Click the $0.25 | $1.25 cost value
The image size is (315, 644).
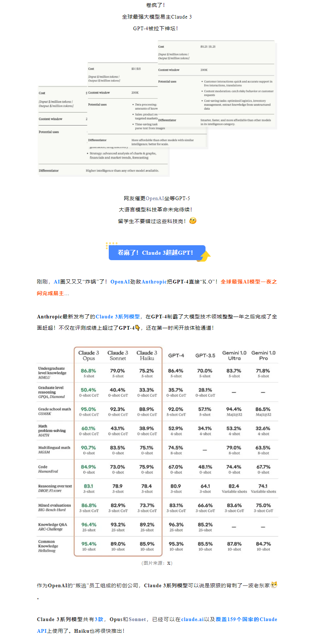208,47
